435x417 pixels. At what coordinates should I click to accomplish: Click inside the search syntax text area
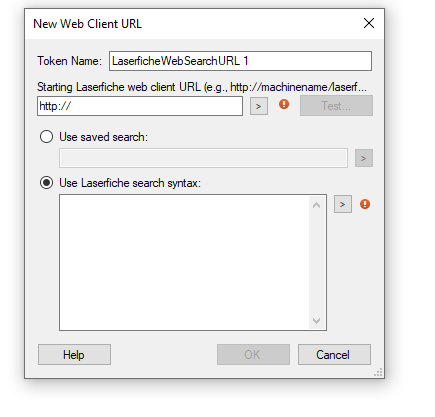tap(184, 263)
